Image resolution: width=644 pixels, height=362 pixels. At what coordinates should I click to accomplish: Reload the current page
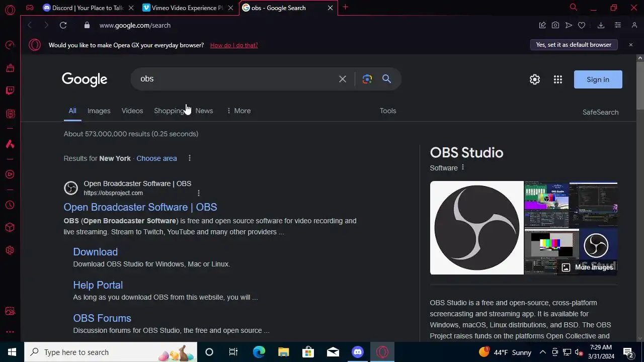click(x=63, y=25)
